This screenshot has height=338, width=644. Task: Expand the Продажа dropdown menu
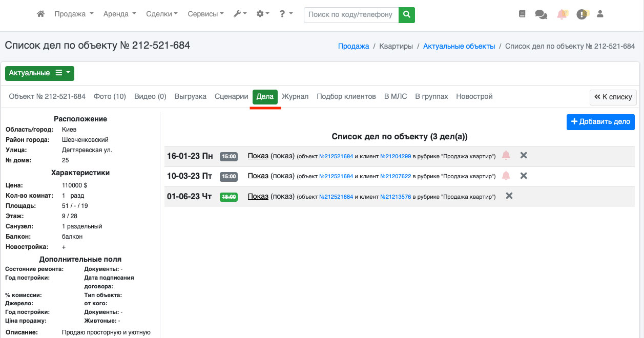(74, 14)
